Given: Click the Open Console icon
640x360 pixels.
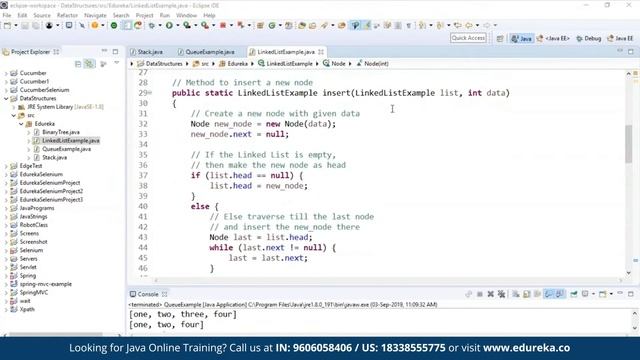Looking at the screenshot, I should point(602,294).
